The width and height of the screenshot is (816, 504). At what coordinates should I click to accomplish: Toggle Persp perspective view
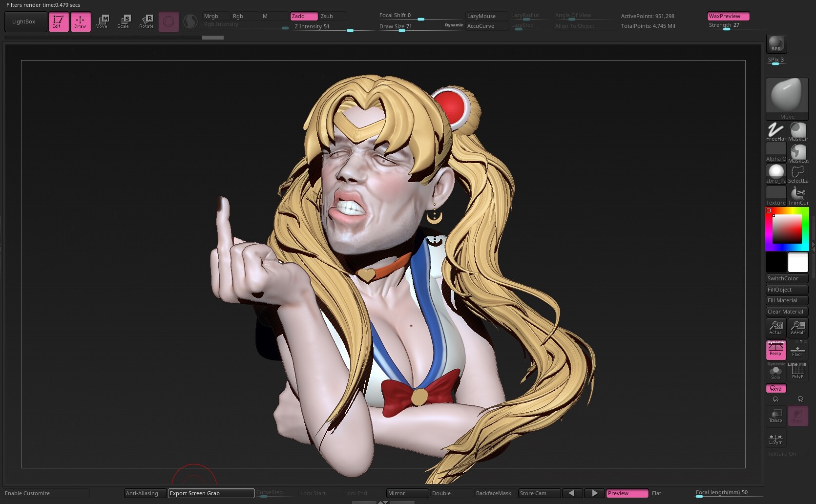(776, 350)
